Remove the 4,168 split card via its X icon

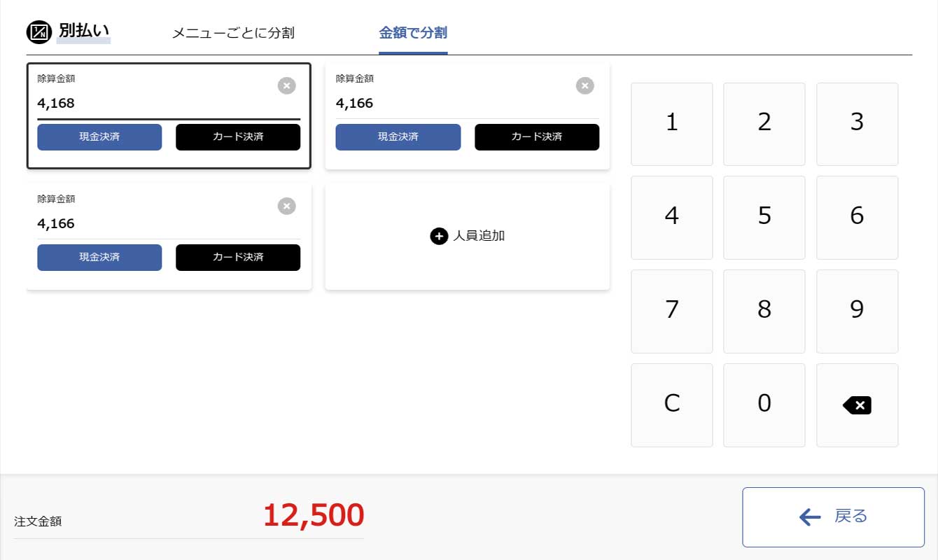(x=286, y=85)
